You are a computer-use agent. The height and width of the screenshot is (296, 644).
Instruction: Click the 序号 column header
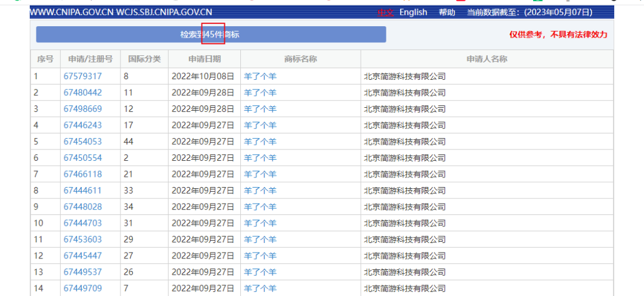tap(45, 59)
